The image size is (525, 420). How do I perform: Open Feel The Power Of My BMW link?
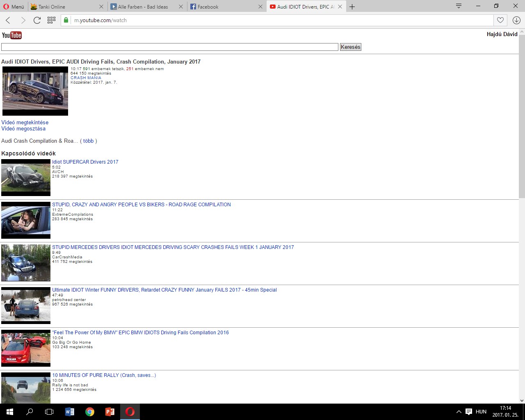[140, 332]
